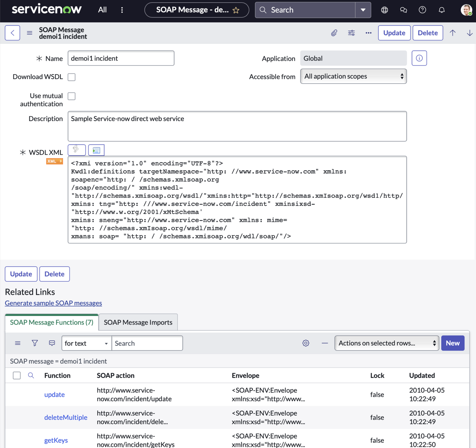Click the column search magnifier icon
The image size is (476, 448).
[x=31, y=375]
